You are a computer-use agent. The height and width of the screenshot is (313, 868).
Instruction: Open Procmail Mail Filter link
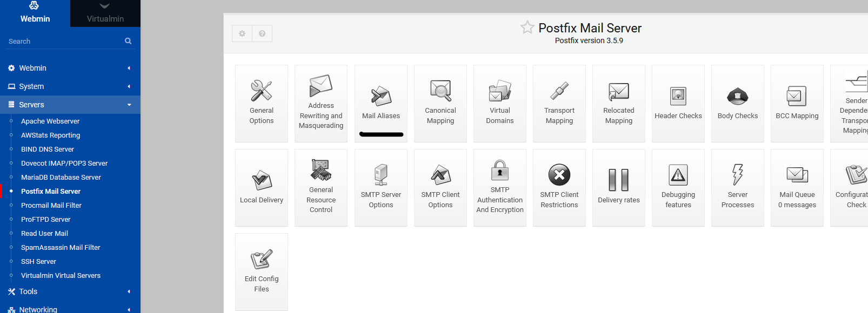[51, 206]
